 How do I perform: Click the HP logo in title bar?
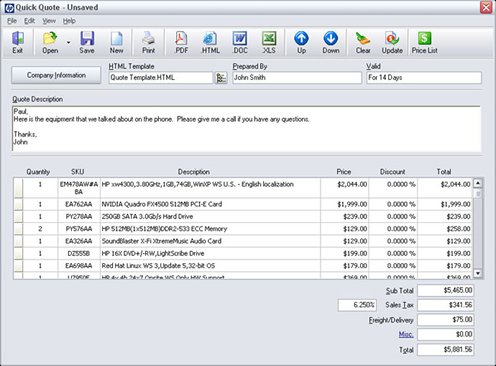coord(9,8)
